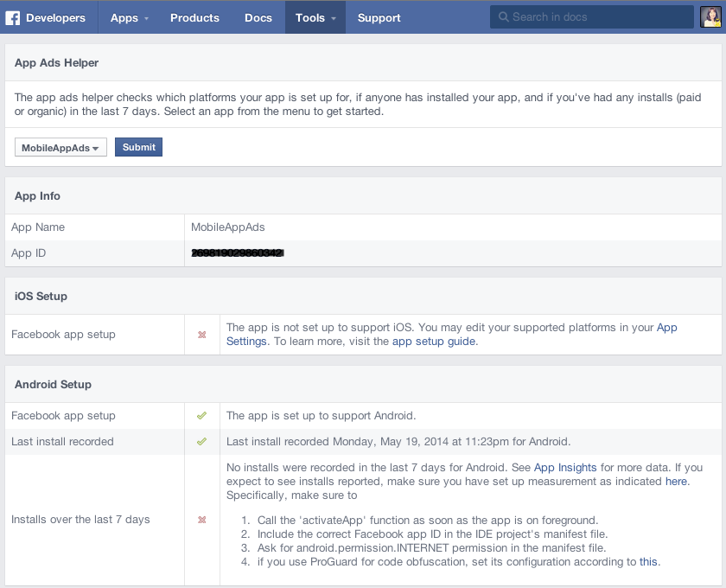Click green checkmark for Android Facebook app setup
Image resolution: width=726 pixels, height=588 pixels.
click(202, 416)
